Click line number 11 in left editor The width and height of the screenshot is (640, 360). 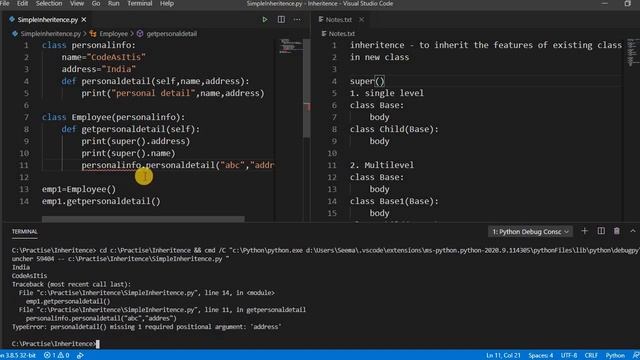(24, 165)
